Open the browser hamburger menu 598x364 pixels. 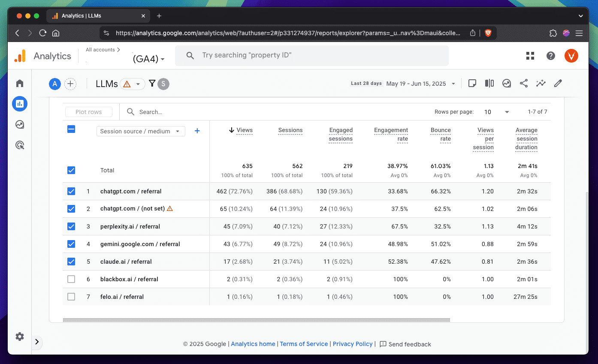[579, 33]
